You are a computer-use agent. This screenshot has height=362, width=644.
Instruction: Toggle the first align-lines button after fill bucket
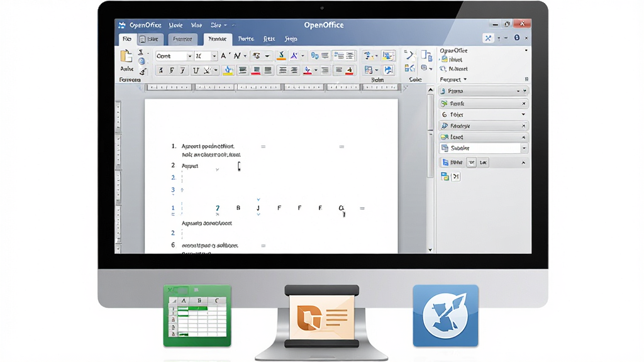click(243, 70)
